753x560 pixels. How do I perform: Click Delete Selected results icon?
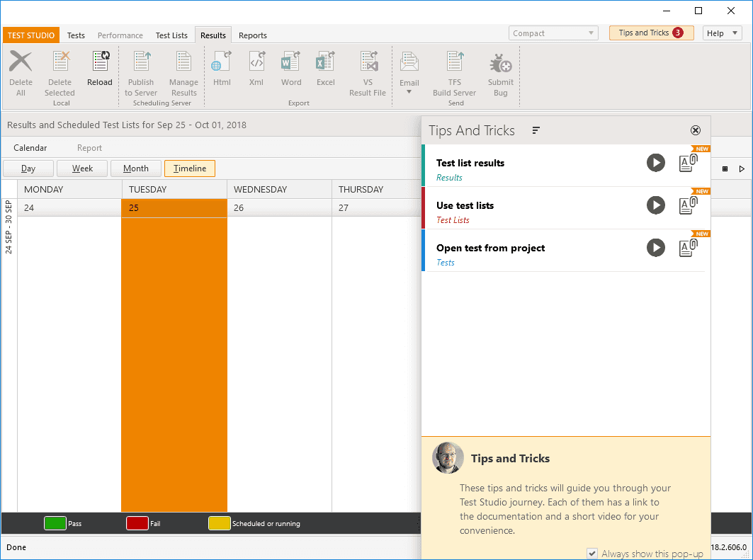coord(60,62)
